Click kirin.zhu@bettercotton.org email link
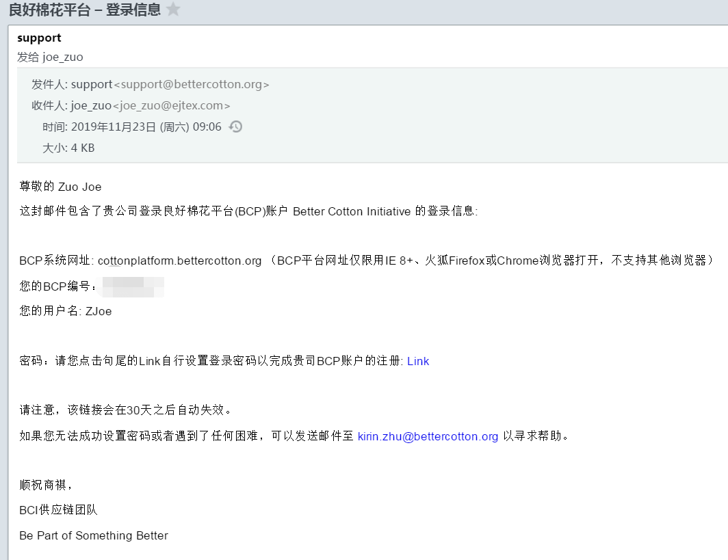 (428, 436)
